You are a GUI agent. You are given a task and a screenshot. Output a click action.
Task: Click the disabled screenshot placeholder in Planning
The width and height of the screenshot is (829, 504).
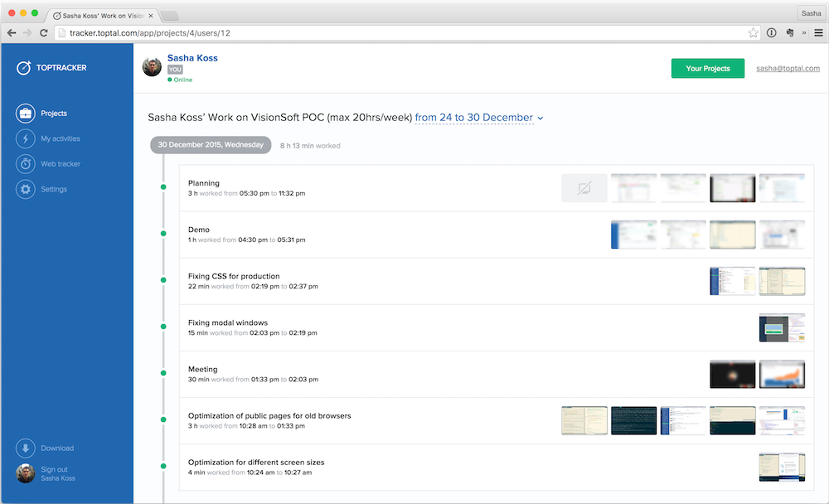[584, 188]
